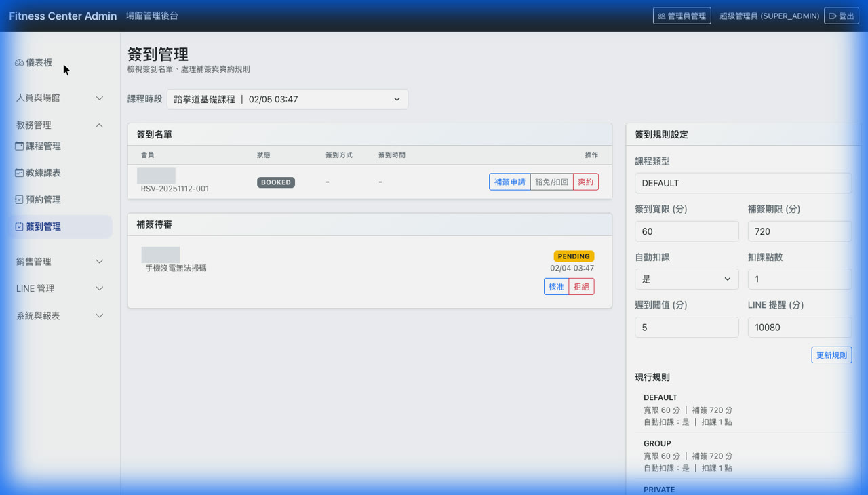Approve pending request with 核准

pos(556,286)
